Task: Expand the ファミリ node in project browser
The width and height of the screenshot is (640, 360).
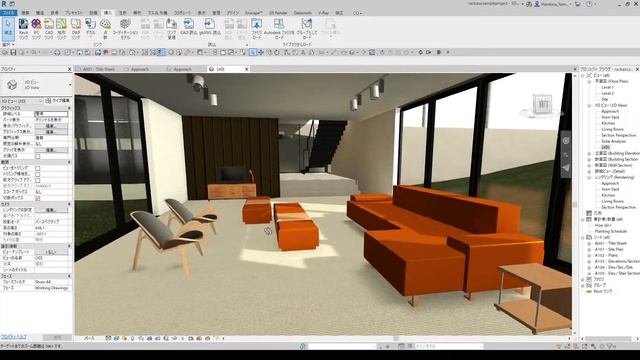Action: click(x=583, y=279)
